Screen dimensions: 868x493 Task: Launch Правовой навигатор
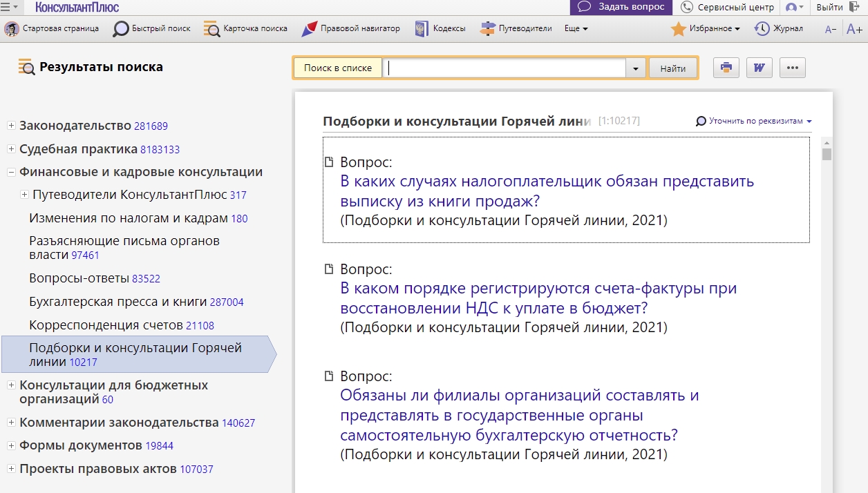click(351, 29)
